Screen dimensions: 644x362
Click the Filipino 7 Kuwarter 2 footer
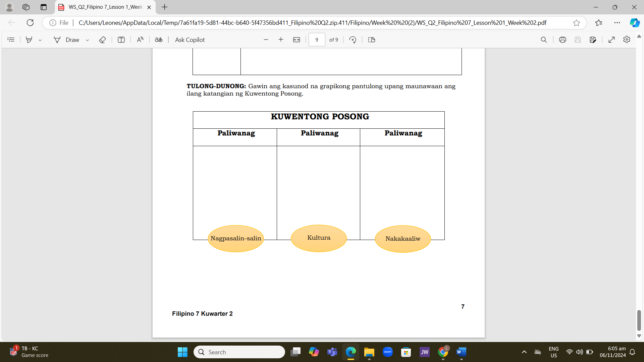coord(202,314)
